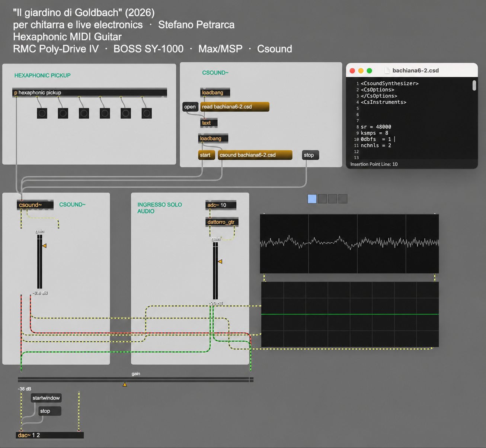Click the scrollbar in bachiana6-2.csd editor

point(474,86)
